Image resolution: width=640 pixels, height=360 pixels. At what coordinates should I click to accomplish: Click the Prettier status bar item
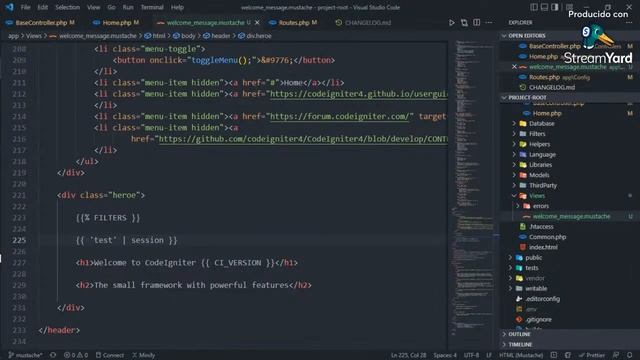(x=592, y=355)
